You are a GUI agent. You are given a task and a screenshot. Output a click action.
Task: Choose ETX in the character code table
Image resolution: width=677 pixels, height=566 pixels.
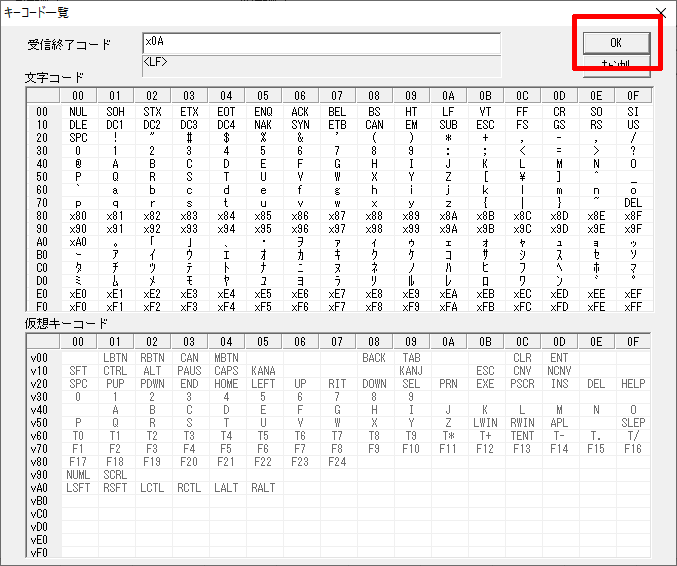(189, 111)
